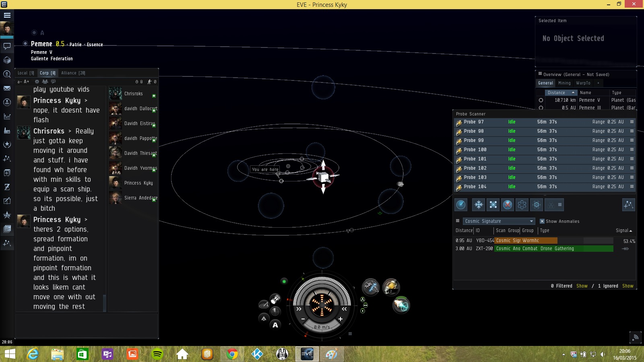644x362 pixels.
Task: Open the Probe 100 row menu
Action: point(632,150)
